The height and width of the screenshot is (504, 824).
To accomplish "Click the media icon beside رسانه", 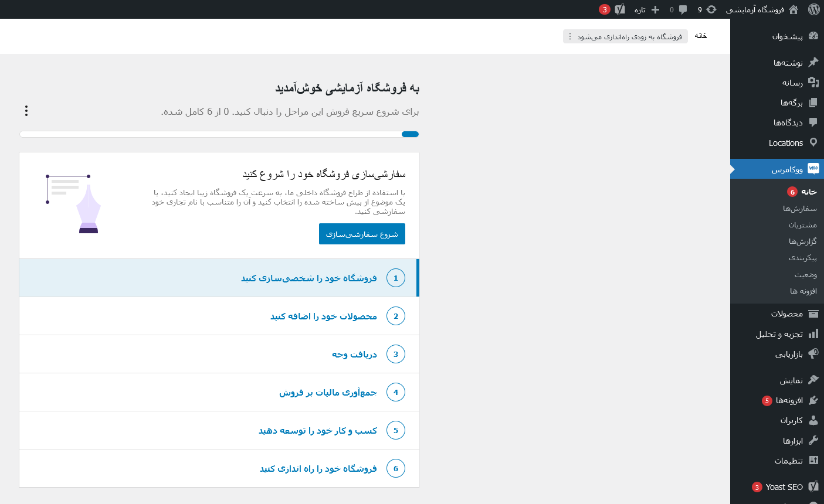I will point(813,82).
